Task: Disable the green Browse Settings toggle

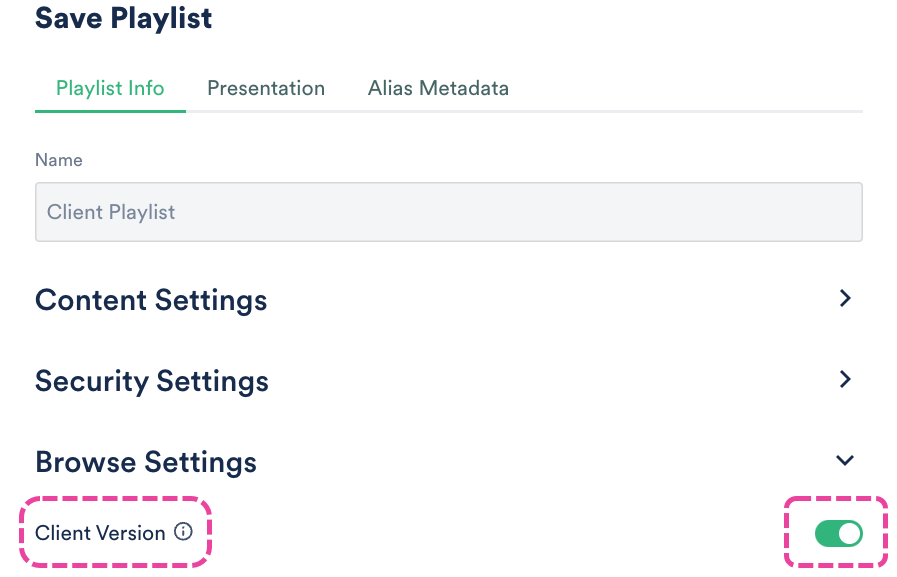Action: (x=838, y=534)
